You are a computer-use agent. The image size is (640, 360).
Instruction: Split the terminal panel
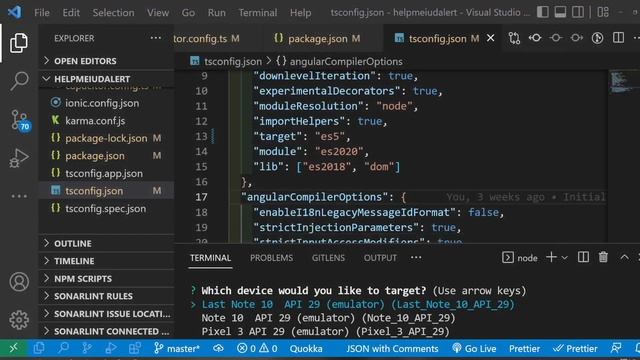coord(583,257)
